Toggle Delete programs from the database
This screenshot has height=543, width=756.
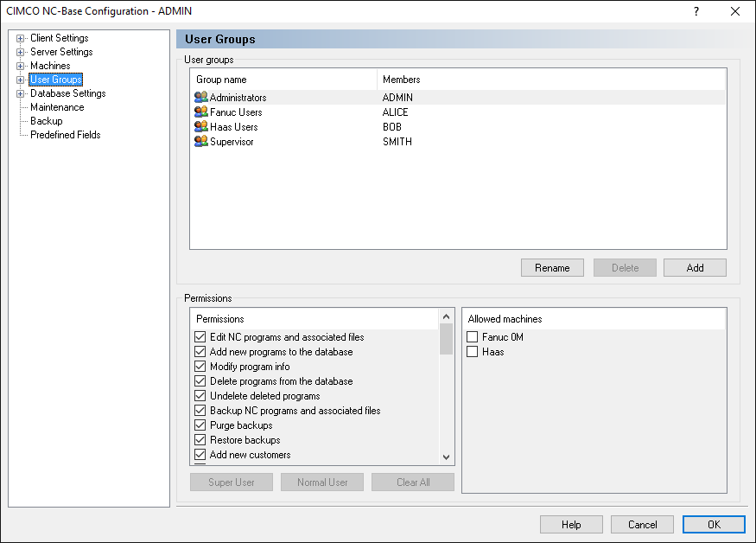(x=200, y=381)
